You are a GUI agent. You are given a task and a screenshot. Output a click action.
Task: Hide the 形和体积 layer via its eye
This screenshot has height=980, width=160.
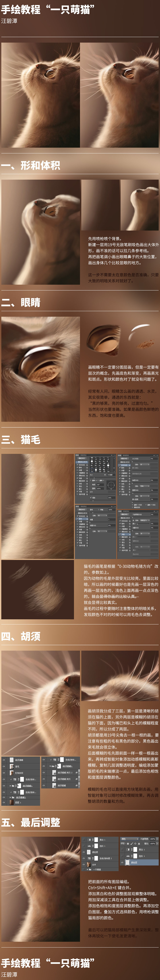click(x=4, y=773)
